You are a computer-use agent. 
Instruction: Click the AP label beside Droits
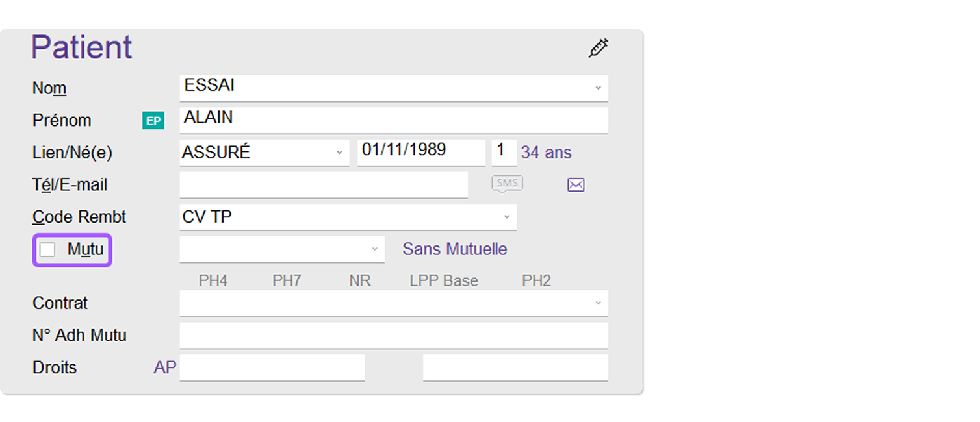click(x=164, y=367)
